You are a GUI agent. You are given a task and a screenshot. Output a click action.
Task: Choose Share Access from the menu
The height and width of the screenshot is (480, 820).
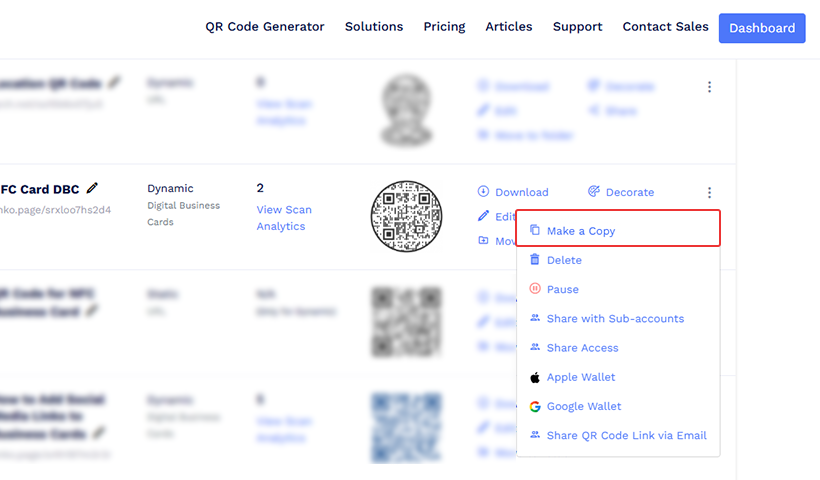coord(582,348)
